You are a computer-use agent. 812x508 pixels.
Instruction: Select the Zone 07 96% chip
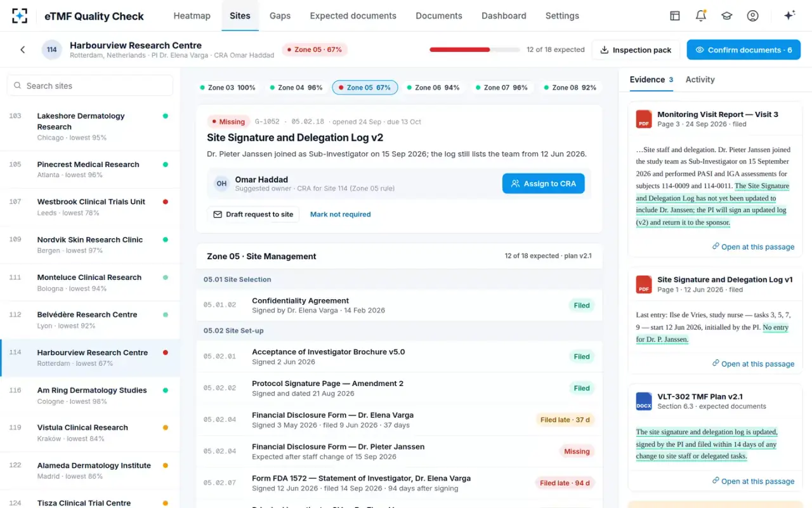point(501,88)
